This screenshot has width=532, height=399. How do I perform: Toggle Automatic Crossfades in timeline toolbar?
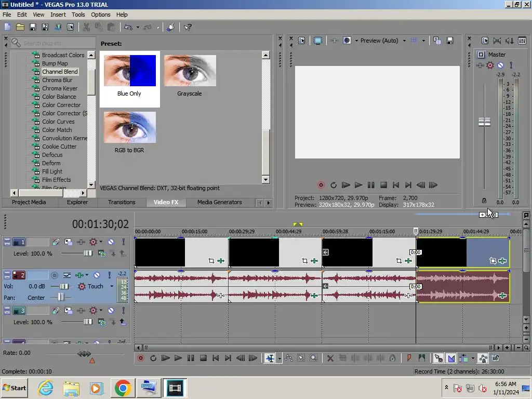(451, 358)
